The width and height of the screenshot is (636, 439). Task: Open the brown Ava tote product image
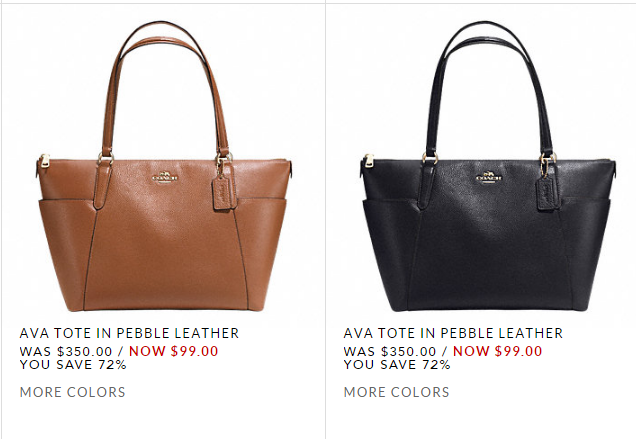(164, 166)
